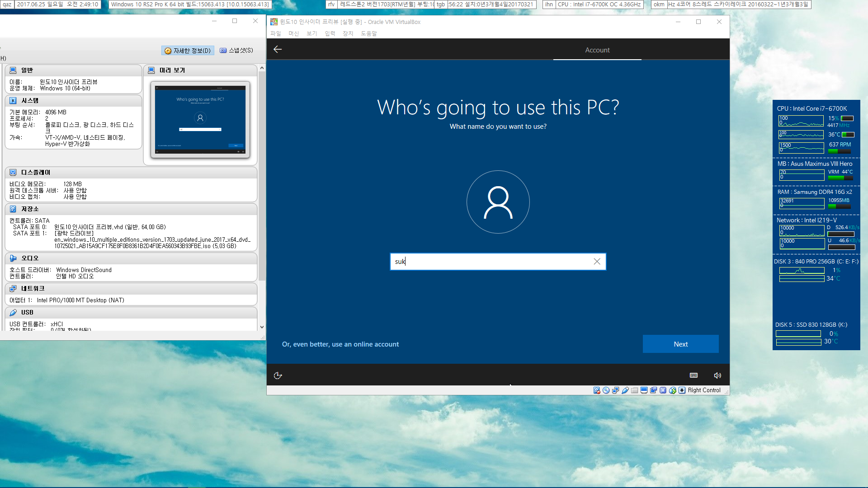Click the Windows 10 RS2 build text

[x=190, y=5]
